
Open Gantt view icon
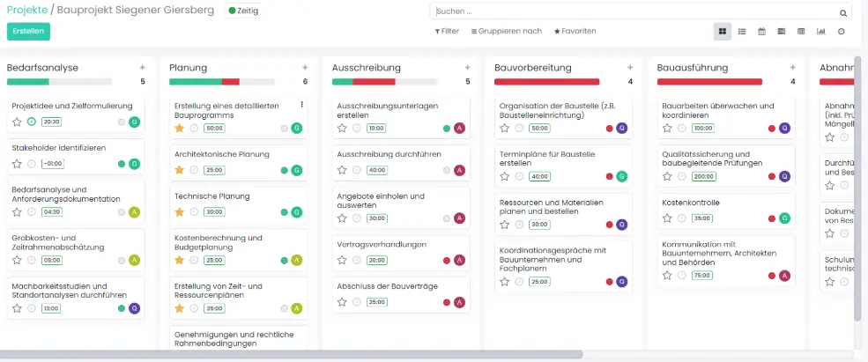782,32
